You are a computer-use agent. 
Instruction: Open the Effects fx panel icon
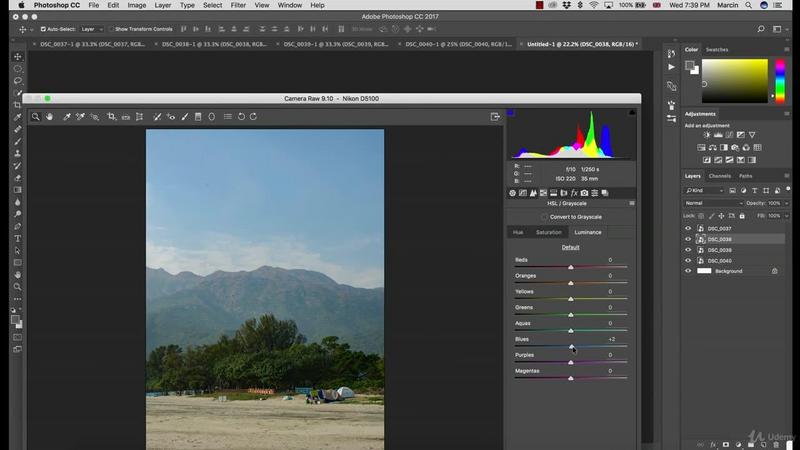(574, 193)
